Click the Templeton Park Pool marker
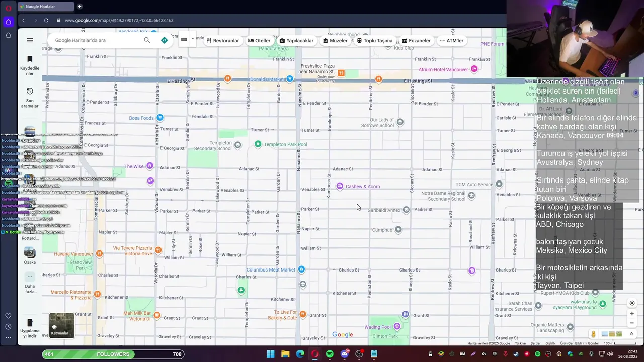Image resolution: width=644 pixels, height=362 pixels. [x=258, y=144]
